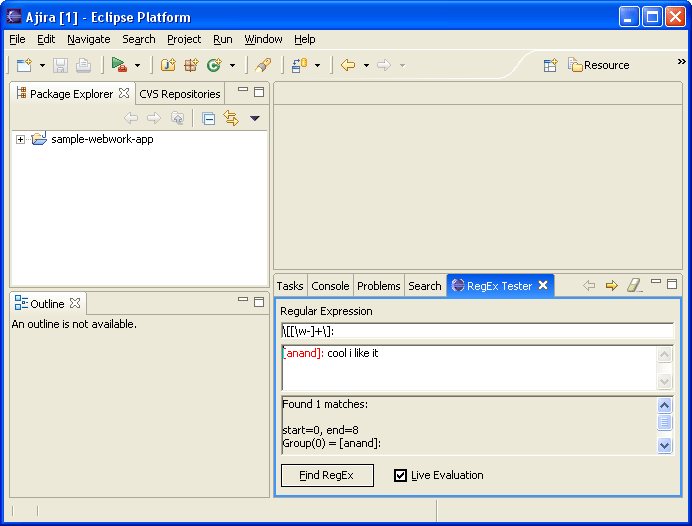Switch to the Search results tab
692x526 pixels.
425,286
